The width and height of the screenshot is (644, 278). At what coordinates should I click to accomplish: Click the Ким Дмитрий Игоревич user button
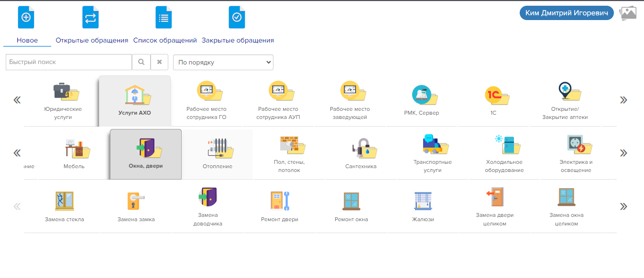click(566, 13)
